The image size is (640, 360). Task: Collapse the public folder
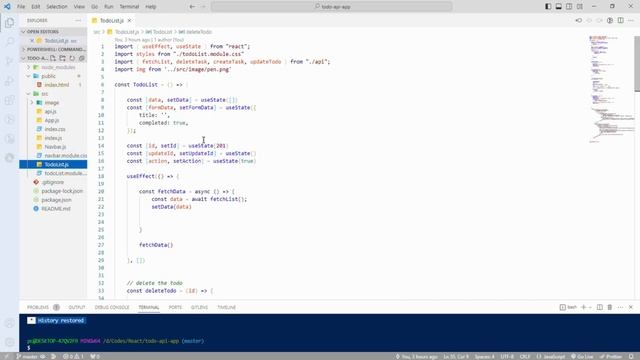point(53,76)
